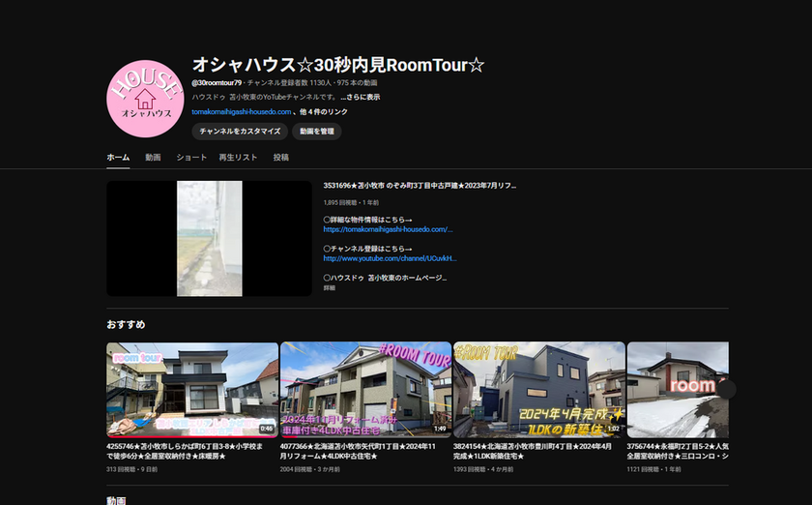This screenshot has height=505, width=812.
Task: Open the 再生リスト tab
Action: 238,157
